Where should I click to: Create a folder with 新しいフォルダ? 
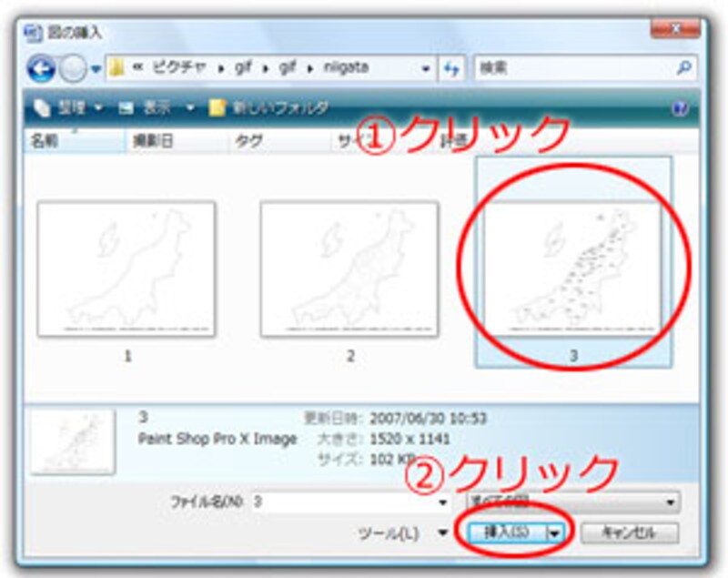click(268, 107)
